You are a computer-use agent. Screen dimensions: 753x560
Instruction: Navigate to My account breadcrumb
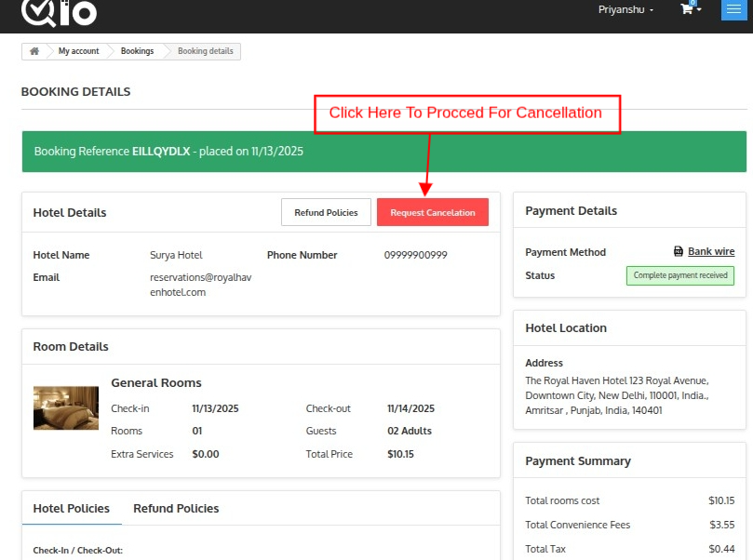tap(78, 51)
